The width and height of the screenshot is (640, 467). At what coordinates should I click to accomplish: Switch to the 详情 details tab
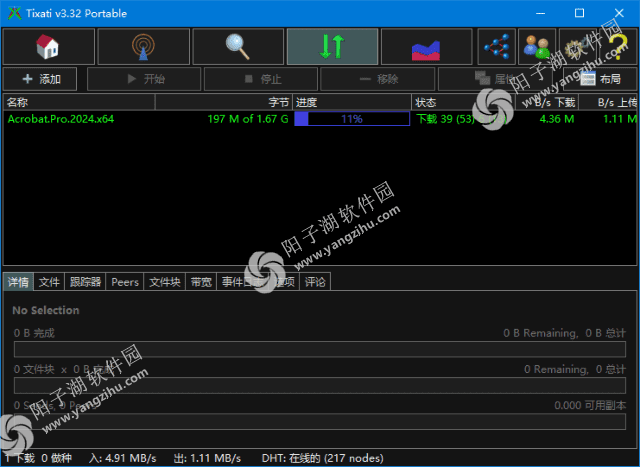pyautogui.click(x=18, y=282)
